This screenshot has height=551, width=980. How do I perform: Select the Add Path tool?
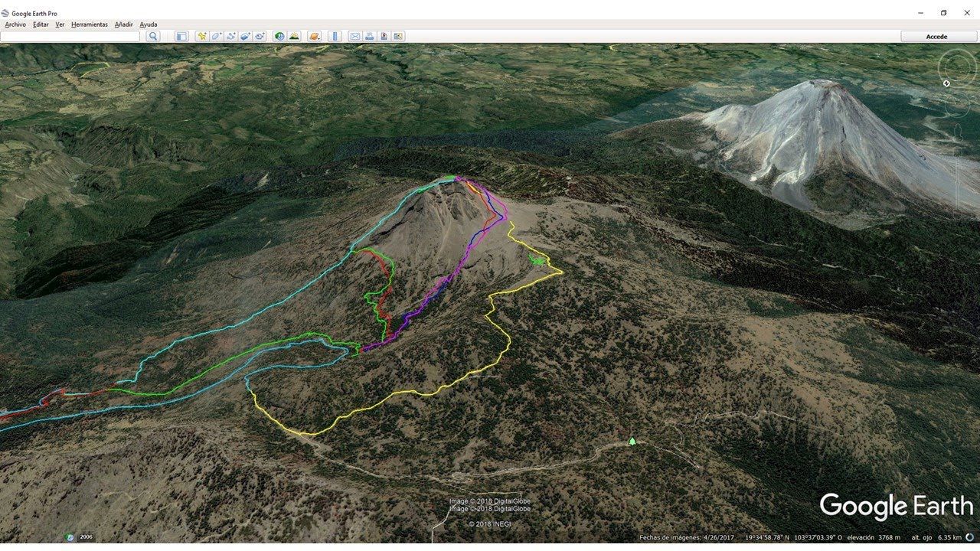coord(231,36)
